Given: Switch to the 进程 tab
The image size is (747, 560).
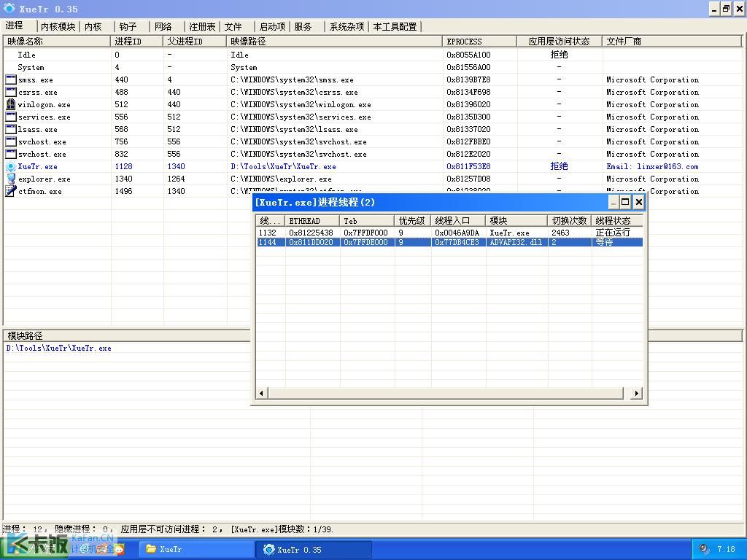Looking at the screenshot, I should point(15,26).
